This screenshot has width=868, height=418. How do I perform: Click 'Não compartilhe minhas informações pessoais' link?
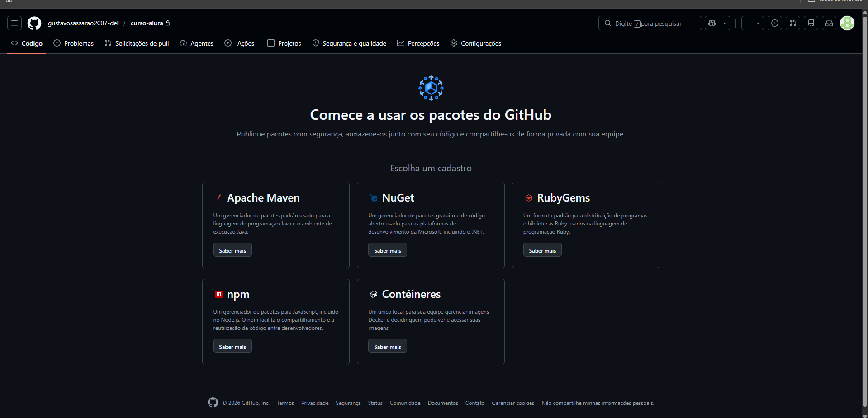point(598,403)
